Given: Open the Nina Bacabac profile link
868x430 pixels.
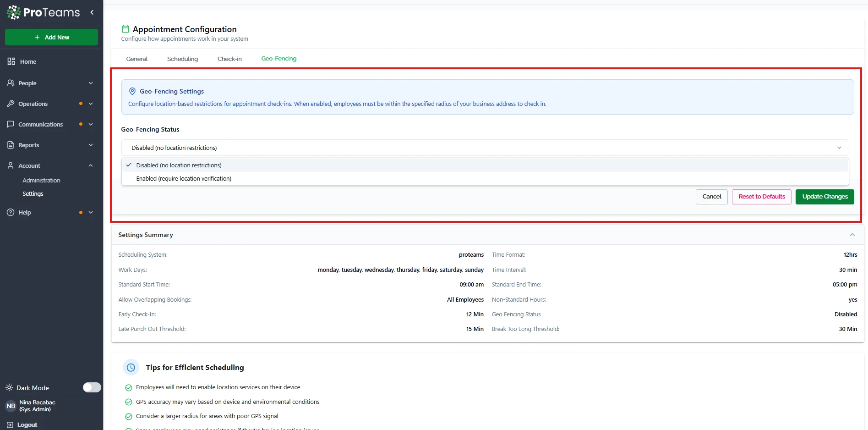Looking at the screenshot, I should click(x=37, y=402).
